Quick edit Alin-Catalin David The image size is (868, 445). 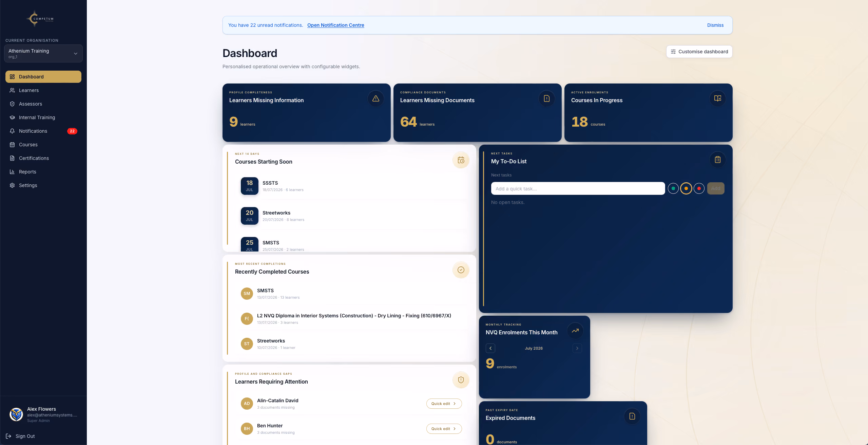click(444, 404)
